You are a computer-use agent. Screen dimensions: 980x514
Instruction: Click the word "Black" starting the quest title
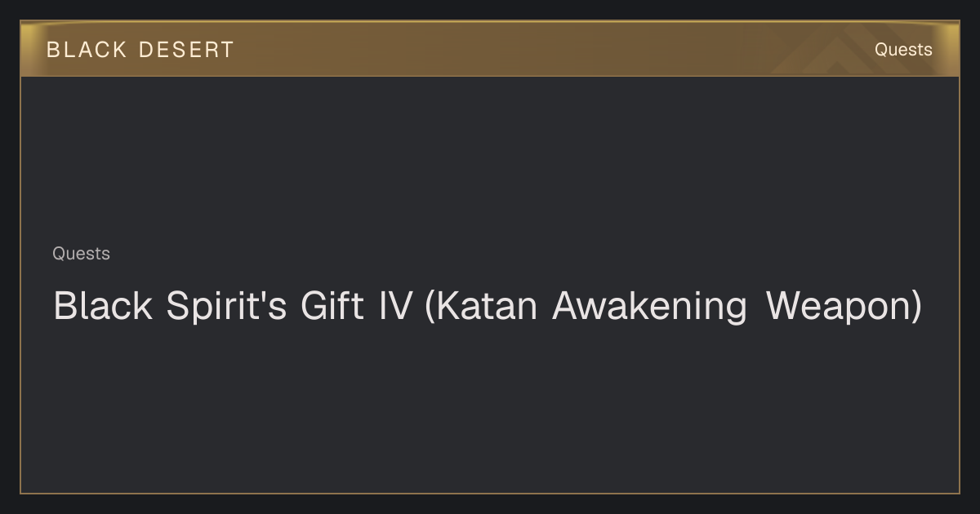[103, 306]
